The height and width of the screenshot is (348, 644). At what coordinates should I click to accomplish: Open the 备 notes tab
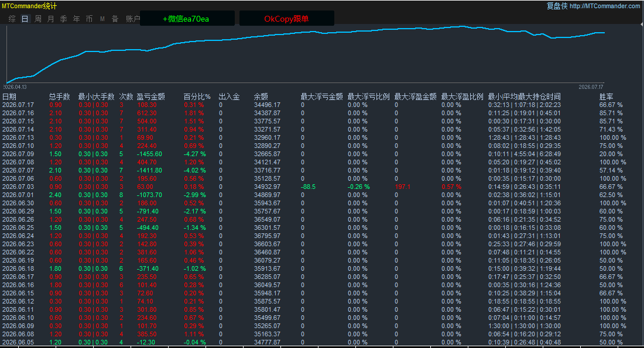pos(115,19)
